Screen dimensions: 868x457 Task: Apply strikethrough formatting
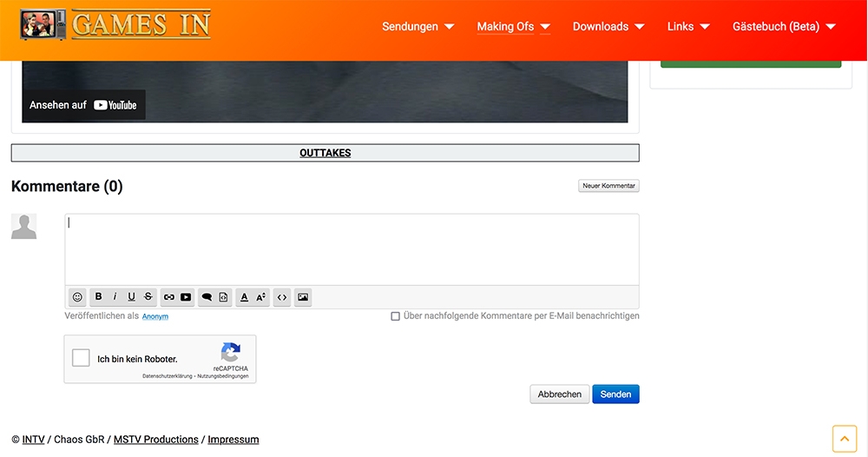148,297
